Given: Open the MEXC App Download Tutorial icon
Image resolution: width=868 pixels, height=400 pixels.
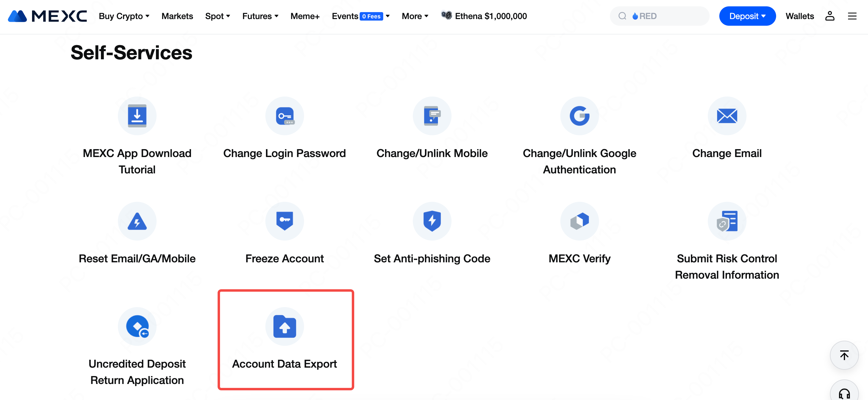Looking at the screenshot, I should [137, 116].
